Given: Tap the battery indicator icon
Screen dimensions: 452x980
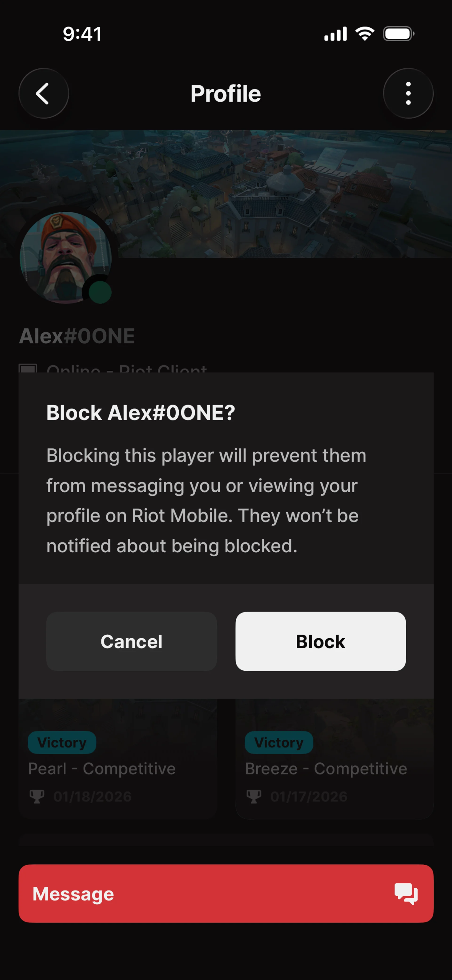Looking at the screenshot, I should 398,34.
